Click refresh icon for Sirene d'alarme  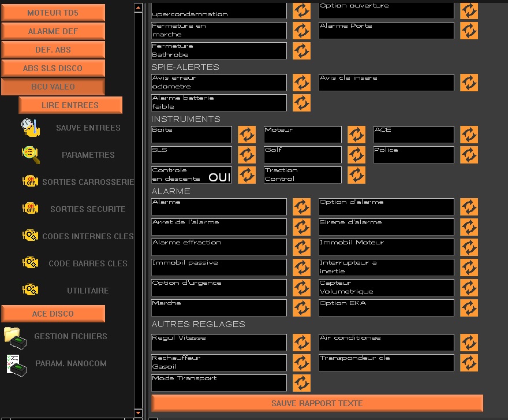469,227
